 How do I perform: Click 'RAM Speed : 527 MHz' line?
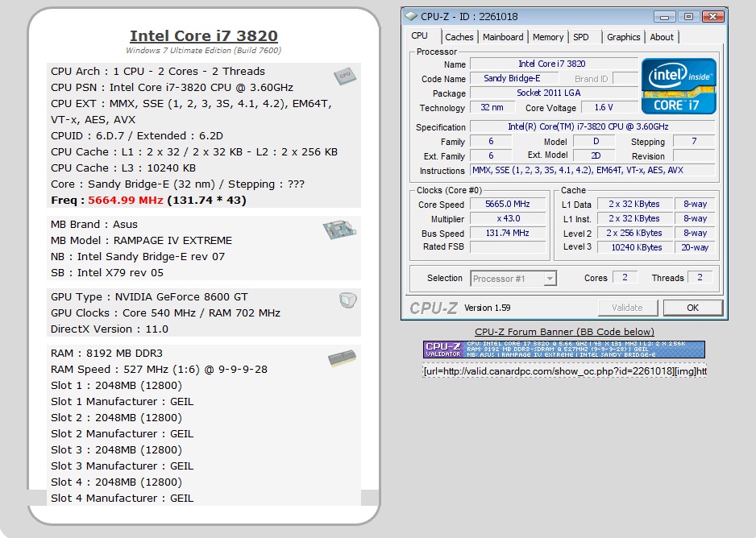coord(159,370)
